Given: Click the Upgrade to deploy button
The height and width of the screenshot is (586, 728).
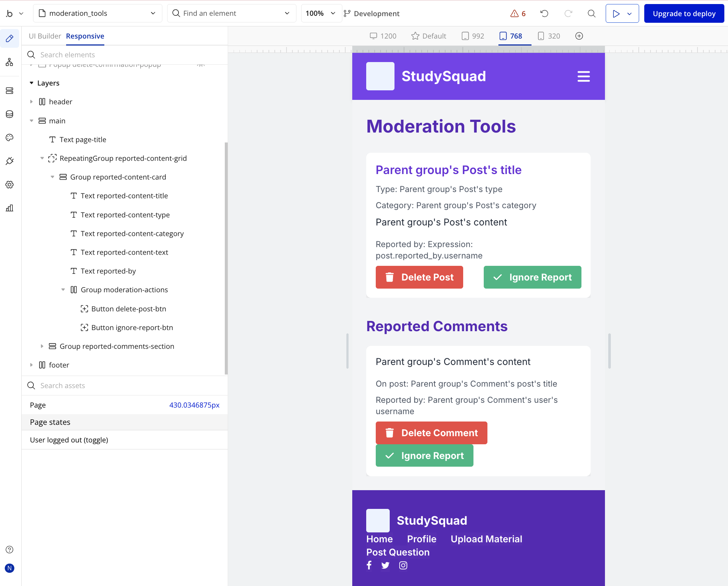Looking at the screenshot, I should coord(684,14).
